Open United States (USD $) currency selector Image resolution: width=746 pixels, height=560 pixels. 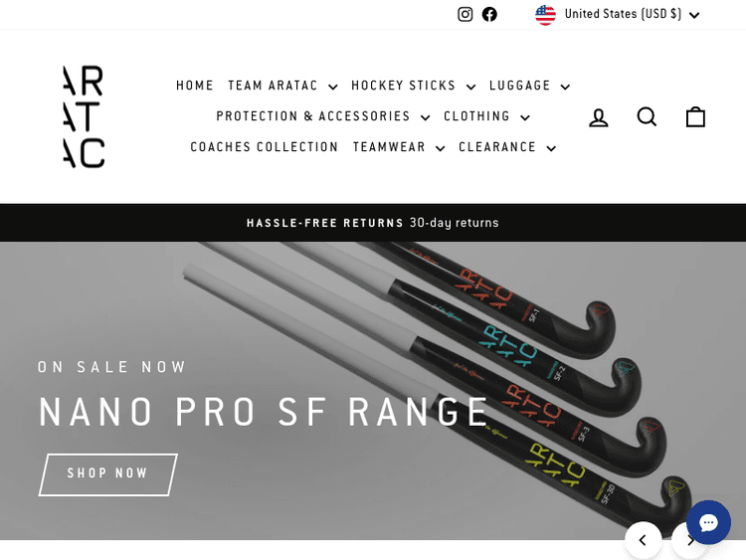coord(618,14)
